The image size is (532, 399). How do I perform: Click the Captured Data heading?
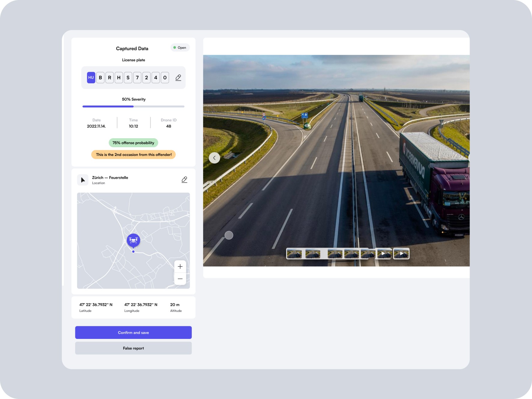pyautogui.click(x=132, y=48)
